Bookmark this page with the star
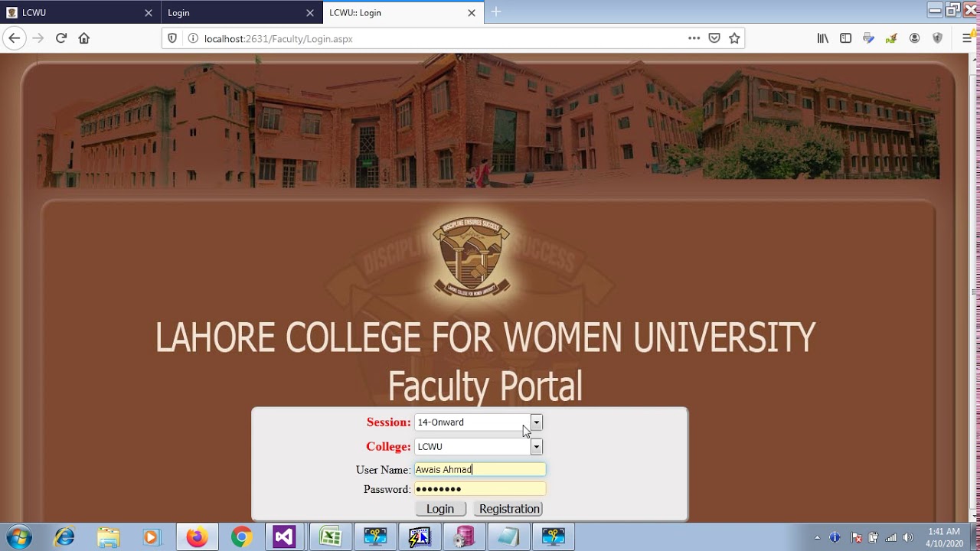This screenshot has width=980, height=551. pos(734,38)
